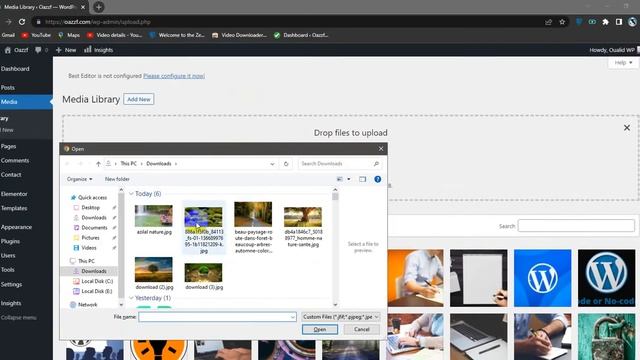Open Appearance in WordPress sidebar

16,227
